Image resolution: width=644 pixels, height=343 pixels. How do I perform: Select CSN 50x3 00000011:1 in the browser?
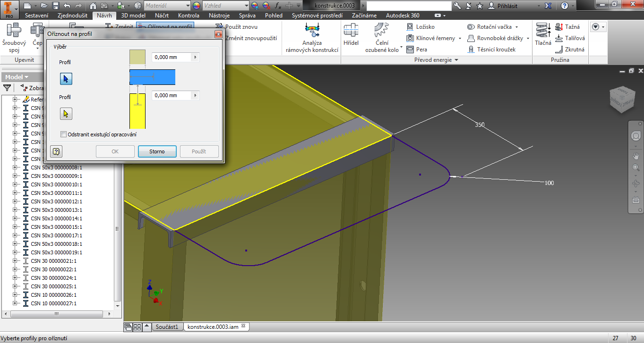point(56,193)
